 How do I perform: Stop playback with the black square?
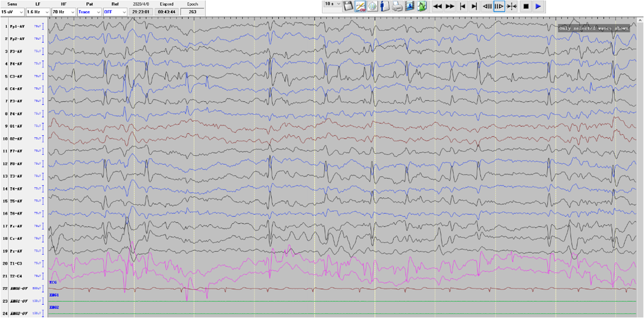pyautogui.click(x=526, y=6)
